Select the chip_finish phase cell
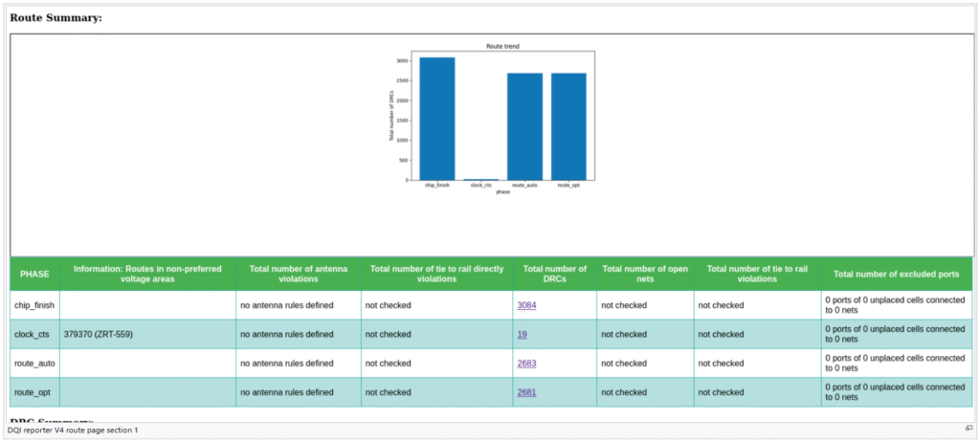980x442 pixels. 34,305
